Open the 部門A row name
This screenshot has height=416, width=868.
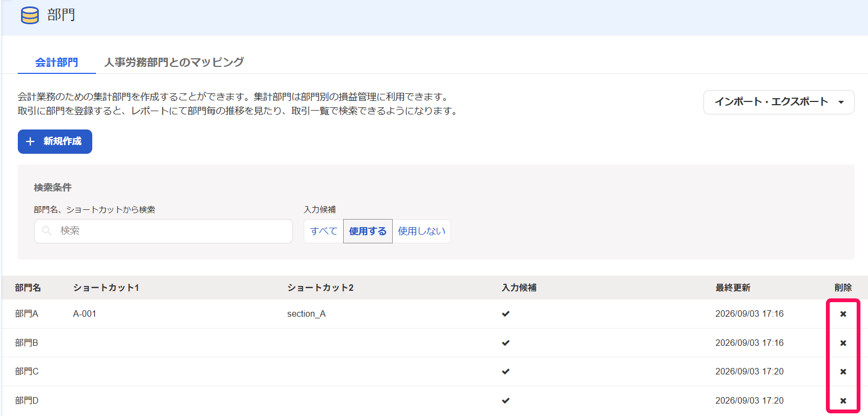[x=27, y=314]
